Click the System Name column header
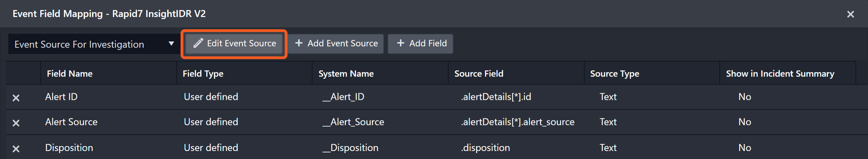Image resolution: width=868 pixels, height=159 pixels. tap(346, 74)
